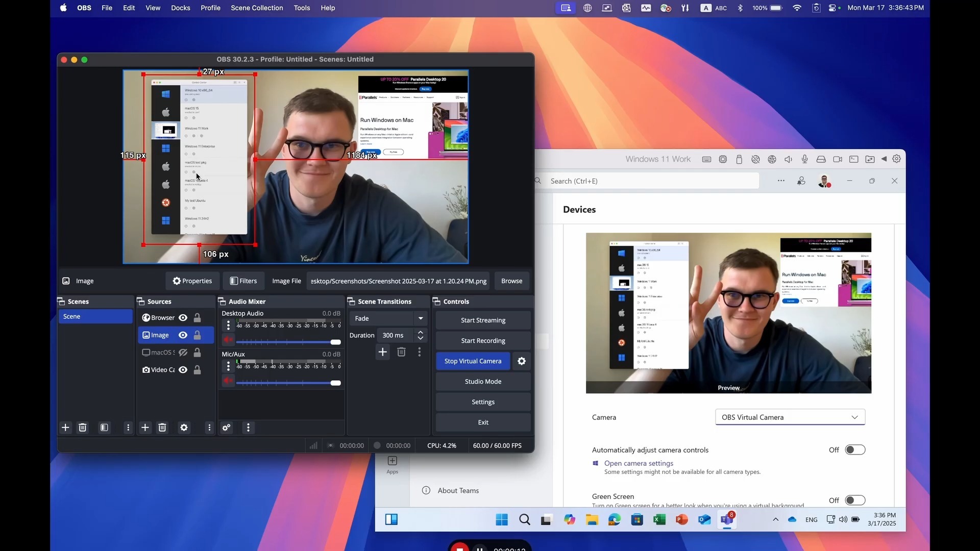
Task: Click Start Recording button
Action: click(483, 341)
